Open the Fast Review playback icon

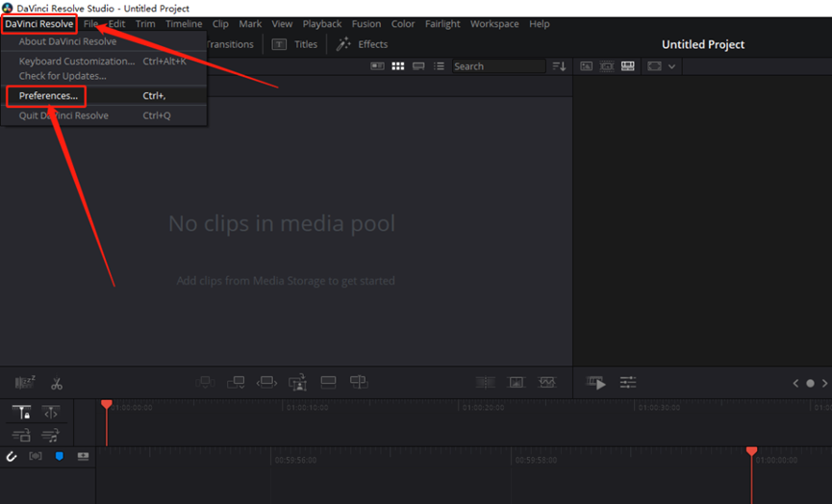596,383
